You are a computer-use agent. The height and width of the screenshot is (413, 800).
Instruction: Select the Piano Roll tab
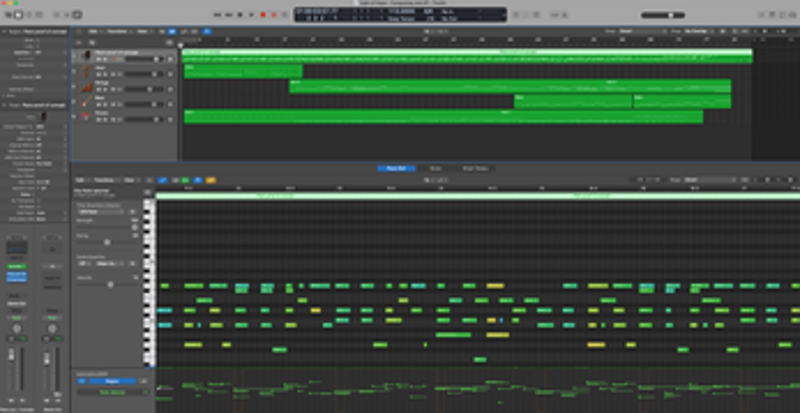[x=396, y=168]
